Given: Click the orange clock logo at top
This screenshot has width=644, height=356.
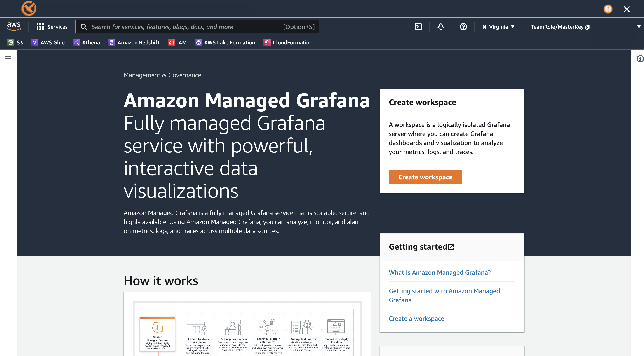Looking at the screenshot, I should 29,9.
